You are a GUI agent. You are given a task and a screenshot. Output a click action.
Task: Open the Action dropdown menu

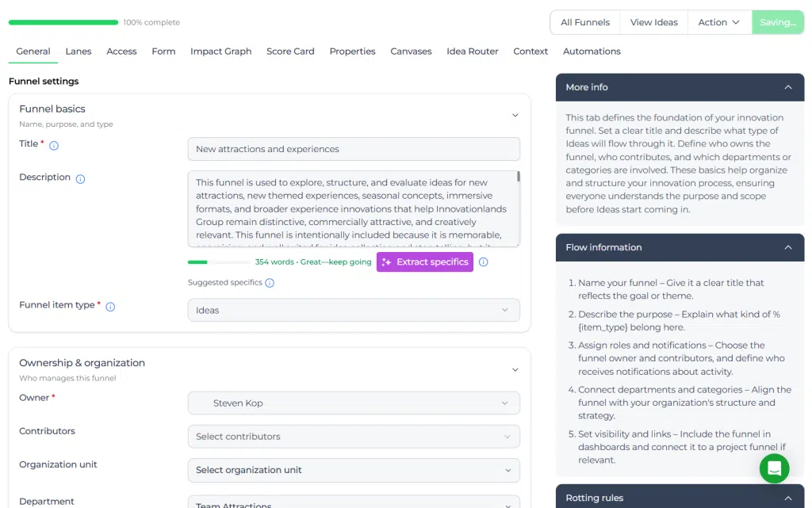[718, 22]
